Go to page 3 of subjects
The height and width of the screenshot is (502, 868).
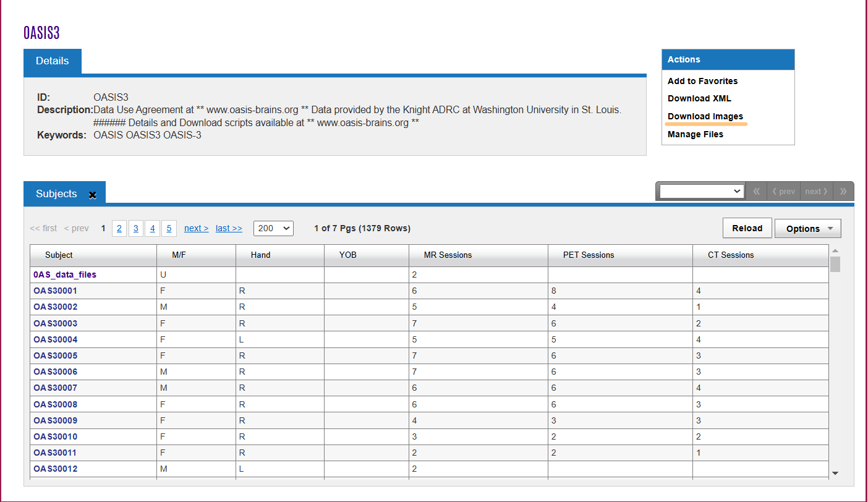click(136, 228)
